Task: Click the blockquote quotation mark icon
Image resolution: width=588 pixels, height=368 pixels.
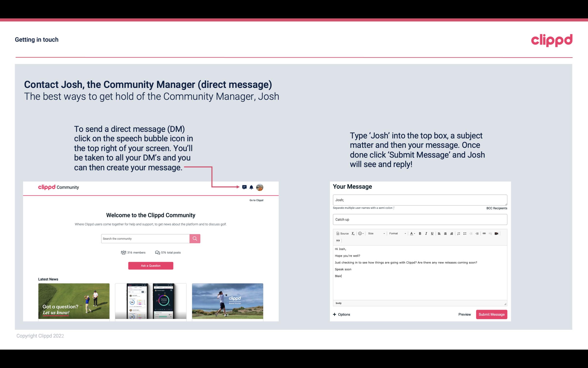Action: coord(337,240)
